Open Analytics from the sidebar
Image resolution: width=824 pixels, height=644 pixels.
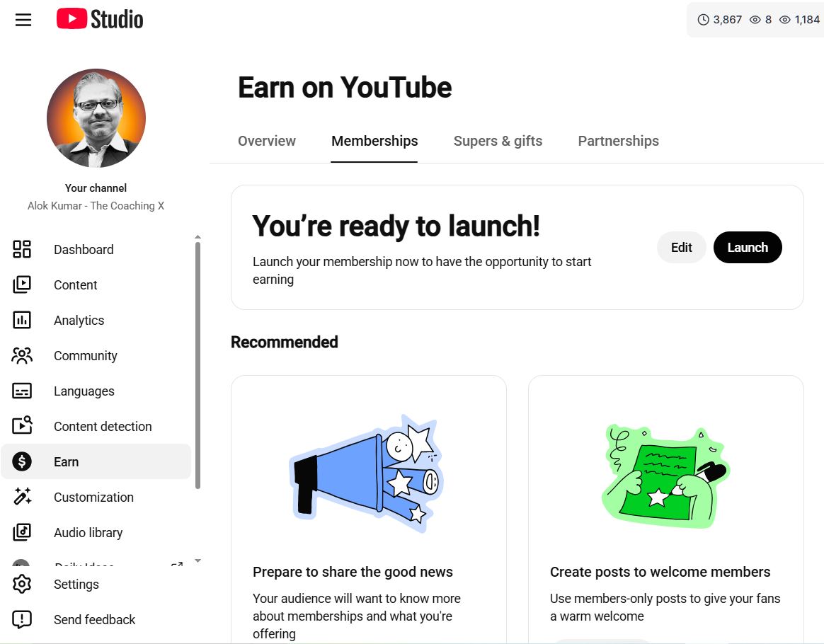pos(96,320)
